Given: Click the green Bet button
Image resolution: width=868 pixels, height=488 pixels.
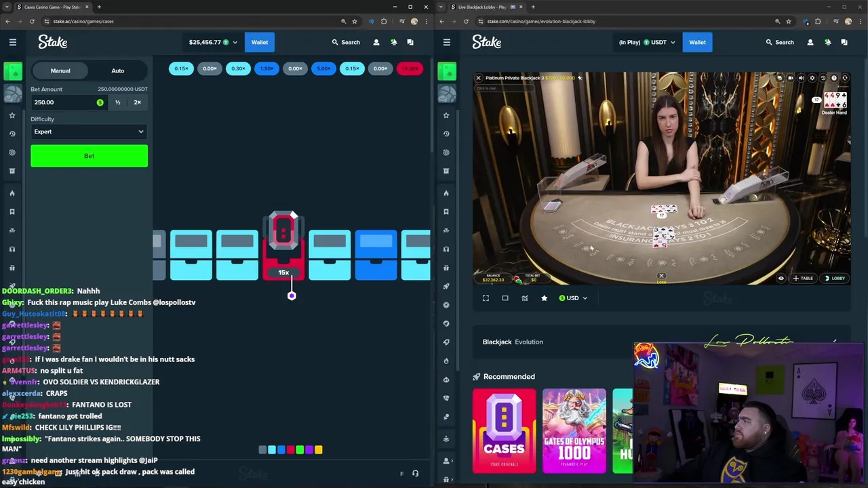Looking at the screenshot, I should [x=89, y=156].
